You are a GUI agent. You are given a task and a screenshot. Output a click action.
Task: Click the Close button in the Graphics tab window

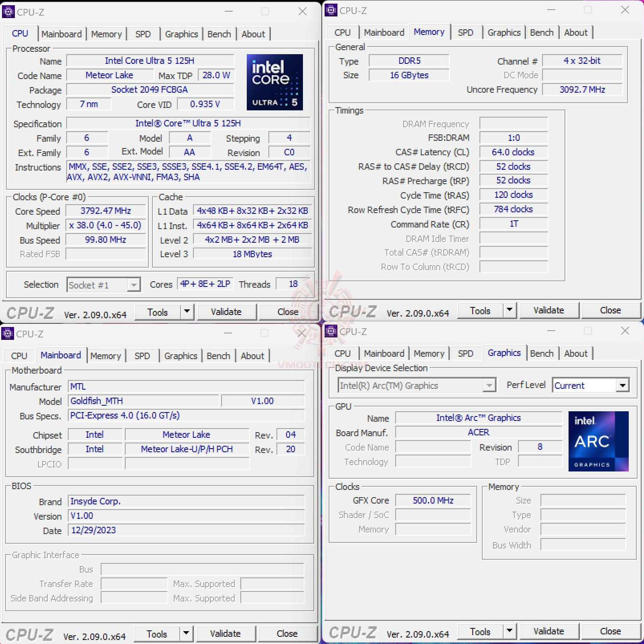[610, 631]
